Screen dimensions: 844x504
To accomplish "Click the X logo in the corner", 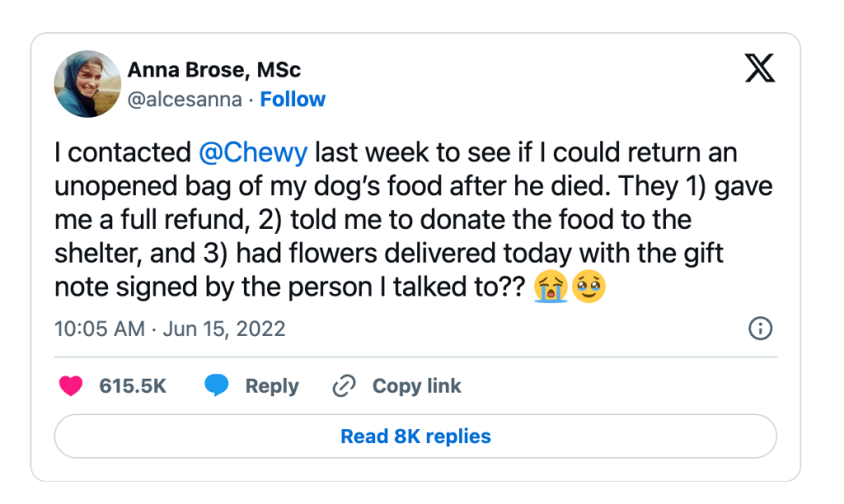I will (x=758, y=69).
